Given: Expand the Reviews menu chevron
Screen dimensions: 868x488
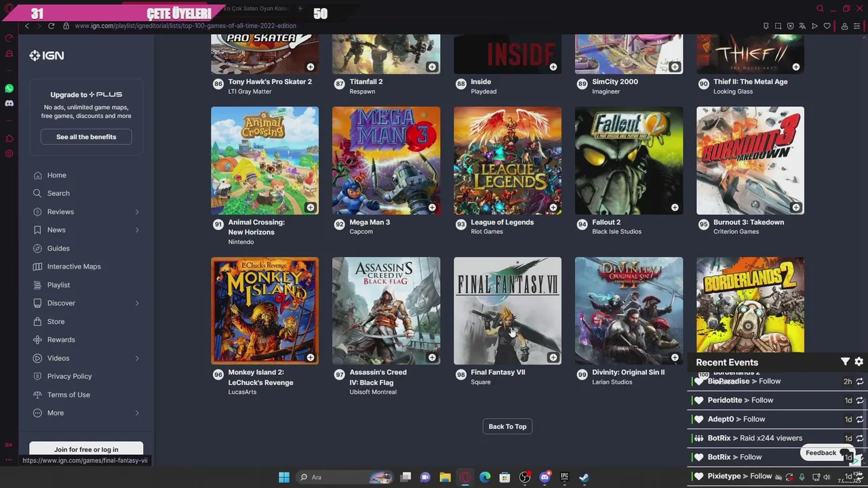Looking at the screenshot, I should pyautogui.click(x=137, y=212).
